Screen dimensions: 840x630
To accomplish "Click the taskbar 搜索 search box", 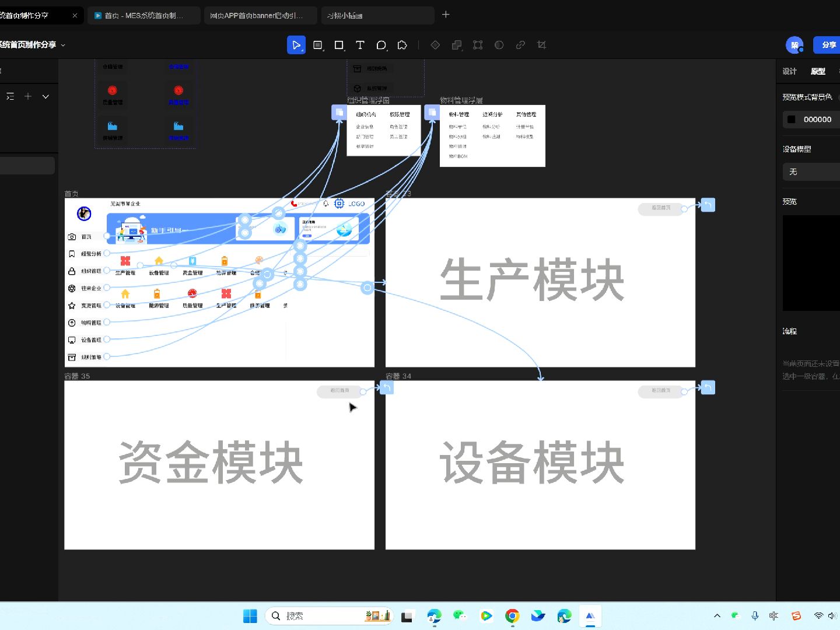I will tap(330, 616).
